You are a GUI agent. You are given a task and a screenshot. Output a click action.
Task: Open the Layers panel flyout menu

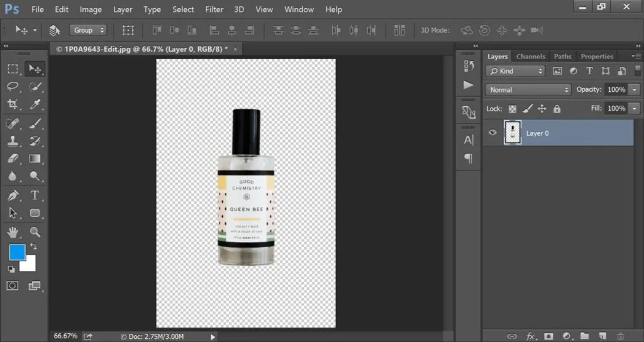coord(635,56)
